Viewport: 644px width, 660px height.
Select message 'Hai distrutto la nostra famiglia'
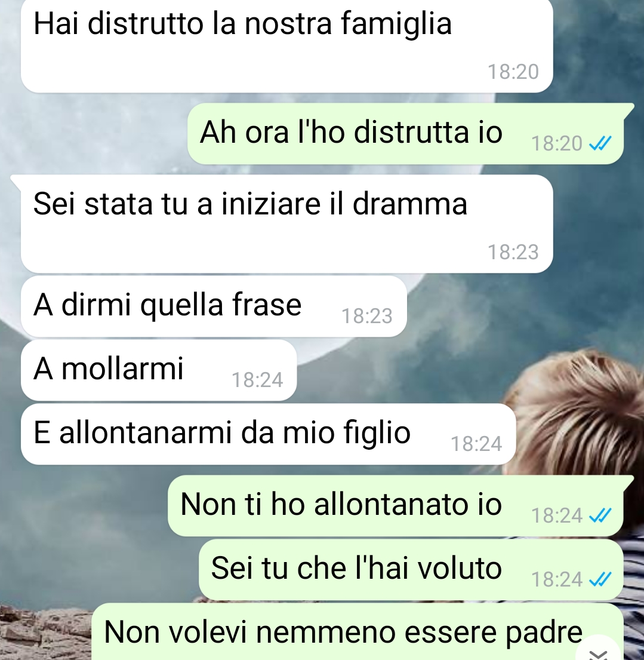(x=287, y=45)
